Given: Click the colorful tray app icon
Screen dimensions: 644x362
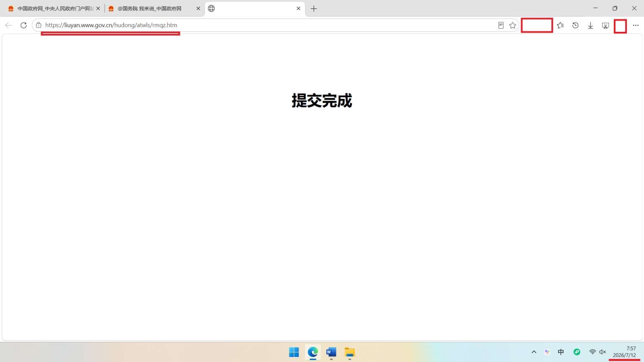Looking at the screenshot, I should [547, 352].
